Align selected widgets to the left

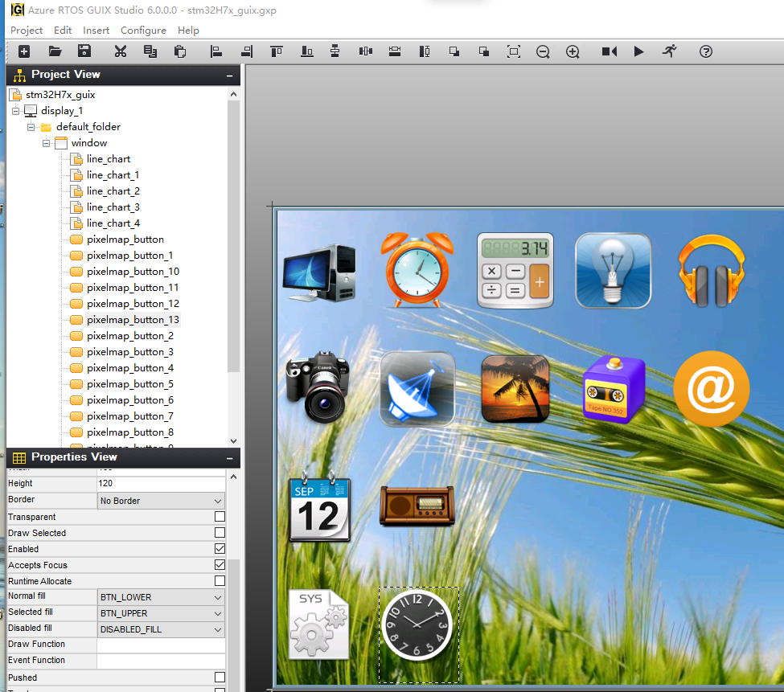(216, 51)
